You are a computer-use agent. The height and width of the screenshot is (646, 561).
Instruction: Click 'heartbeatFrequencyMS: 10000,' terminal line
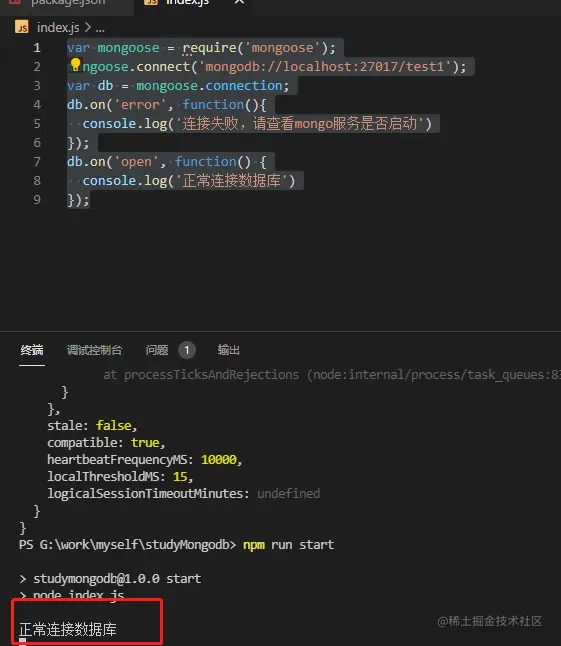[x=145, y=459]
